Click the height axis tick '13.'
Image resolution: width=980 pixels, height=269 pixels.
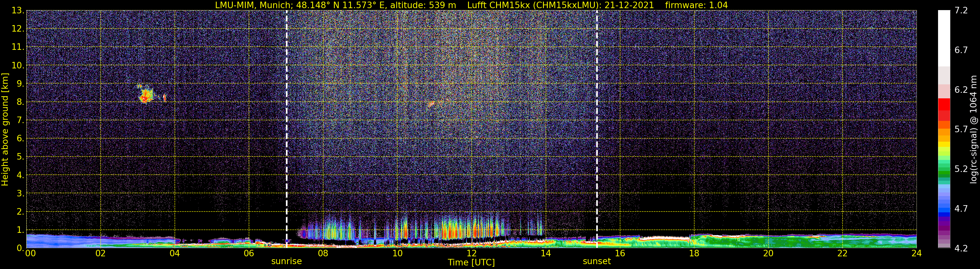coord(18,11)
